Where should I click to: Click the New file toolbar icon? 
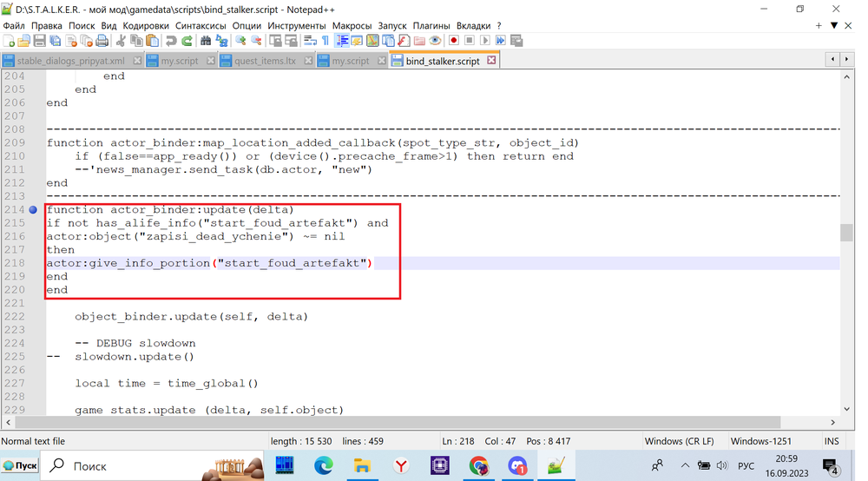pos(9,41)
